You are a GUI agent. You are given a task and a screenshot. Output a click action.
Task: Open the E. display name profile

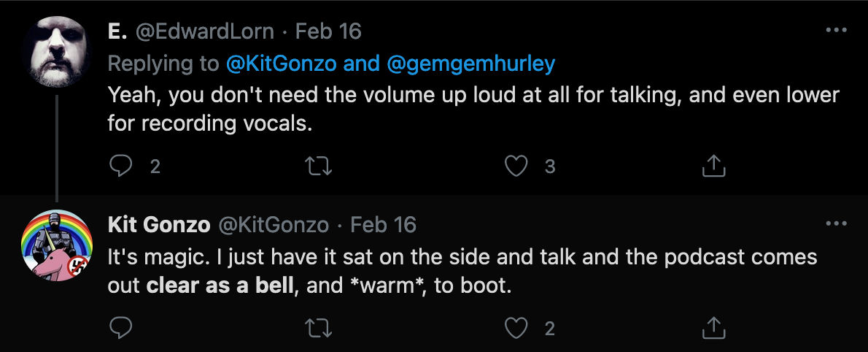117,31
